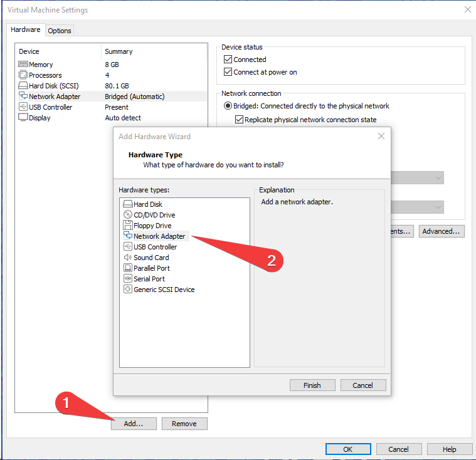Click the Add... button

coord(134,424)
